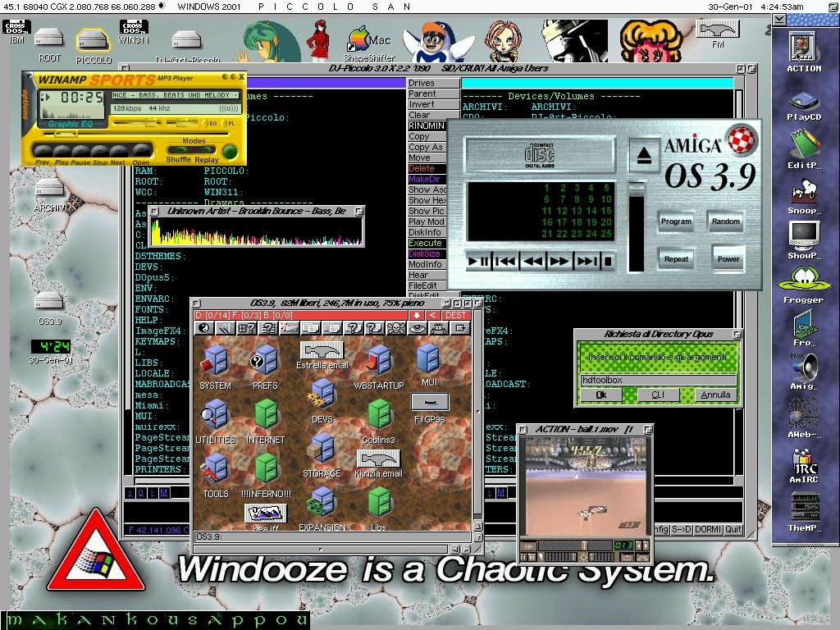Click Parent in DJ-Piccolo button column
Screen dimensions: 840x630
(433, 94)
